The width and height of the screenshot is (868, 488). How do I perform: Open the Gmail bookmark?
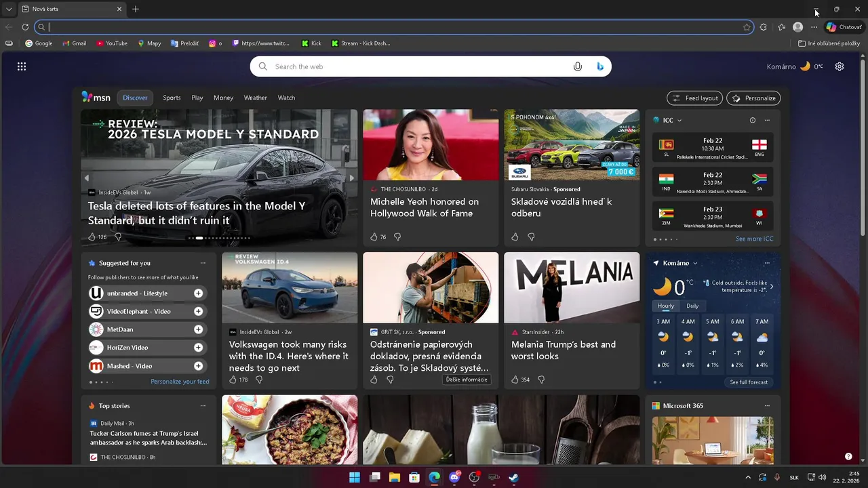click(74, 43)
